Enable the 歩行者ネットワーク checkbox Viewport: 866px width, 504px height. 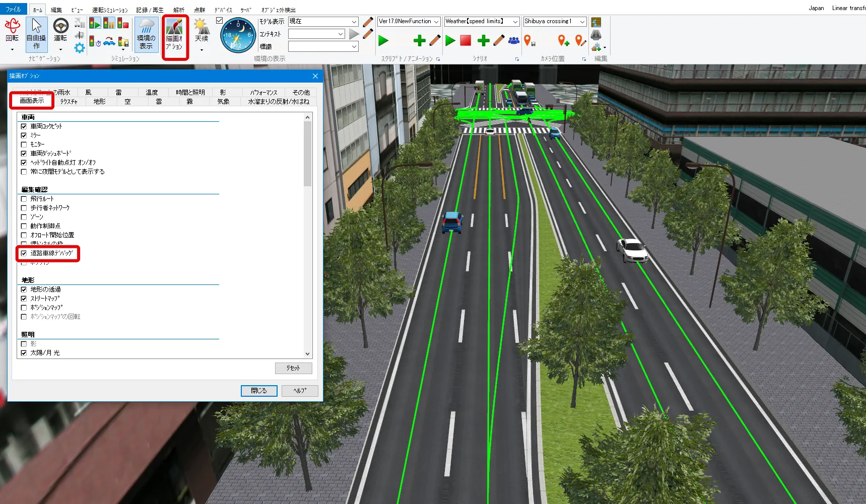[24, 208]
